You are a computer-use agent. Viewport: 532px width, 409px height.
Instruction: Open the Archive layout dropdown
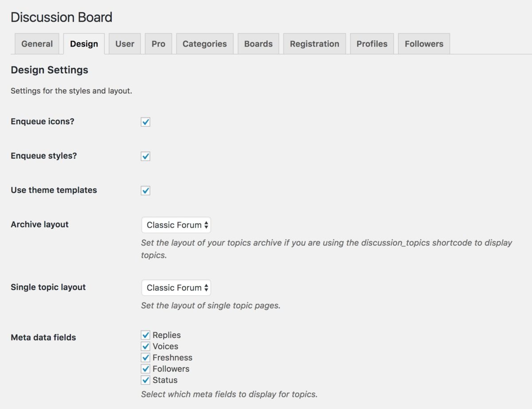coord(176,225)
